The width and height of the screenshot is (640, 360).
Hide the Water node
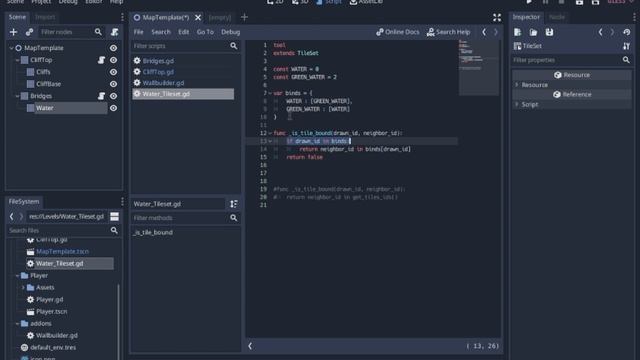click(113, 108)
